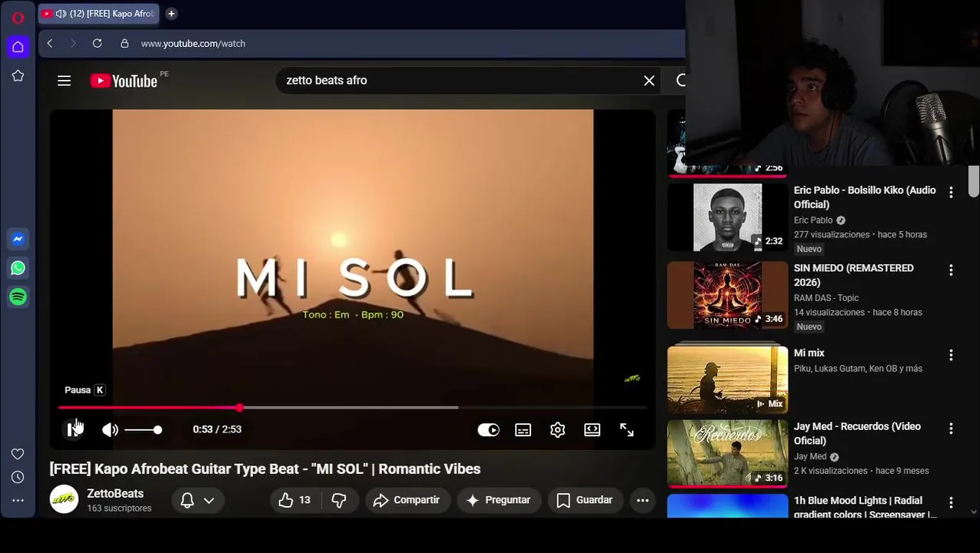The height and width of the screenshot is (553, 980).
Task: Dislike the video thumbs down
Action: point(339,500)
